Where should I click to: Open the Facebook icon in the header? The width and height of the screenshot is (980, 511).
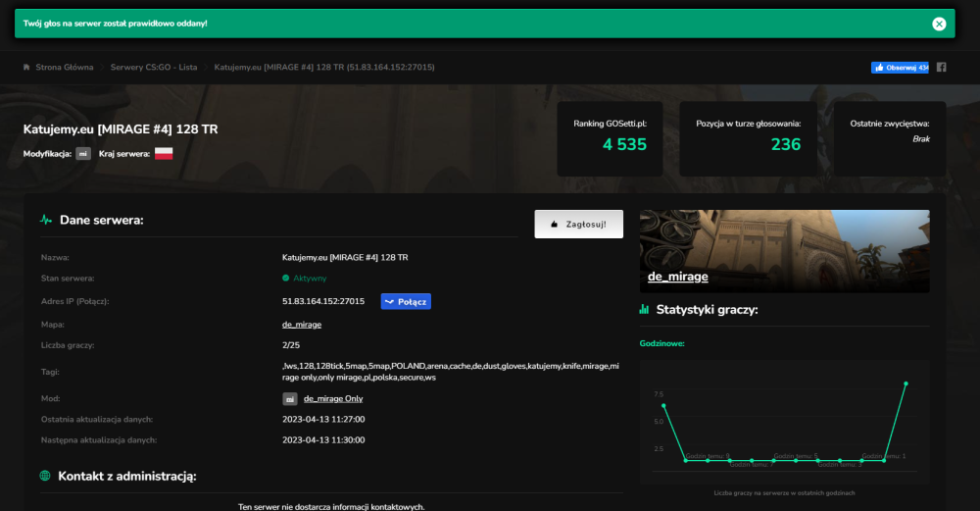(941, 68)
